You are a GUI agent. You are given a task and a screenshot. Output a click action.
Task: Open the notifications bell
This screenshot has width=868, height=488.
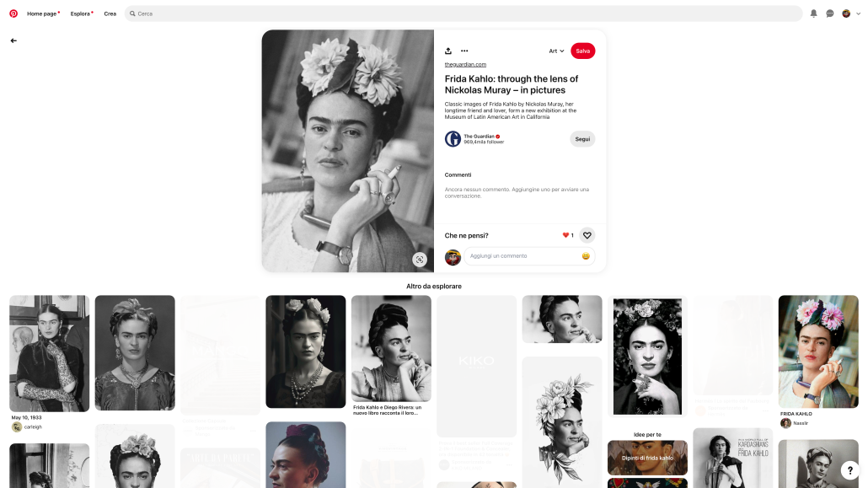(x=813, y=13)
